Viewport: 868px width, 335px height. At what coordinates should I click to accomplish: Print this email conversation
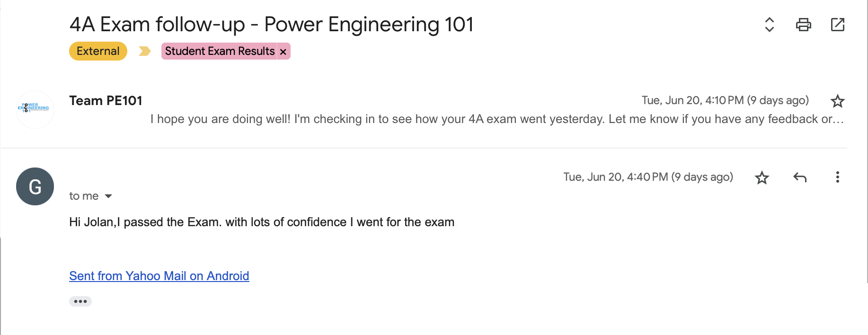click(x=803, y=25)
